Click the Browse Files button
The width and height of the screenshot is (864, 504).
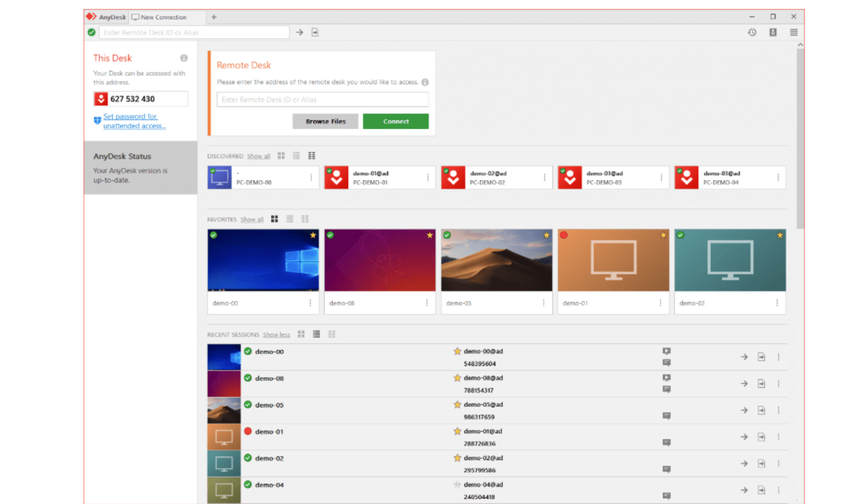coord(325,121)
